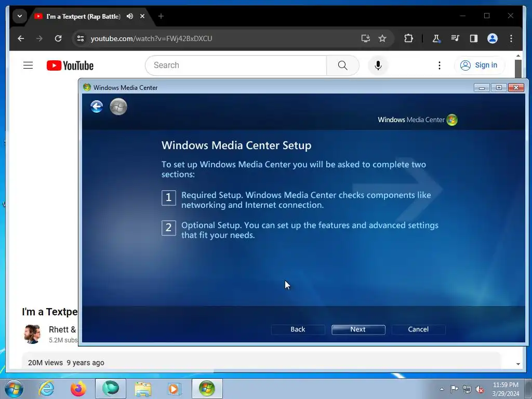The image size is (532, 399).
Task: Navigate forward in Chrome
Action: pos(39,38)
